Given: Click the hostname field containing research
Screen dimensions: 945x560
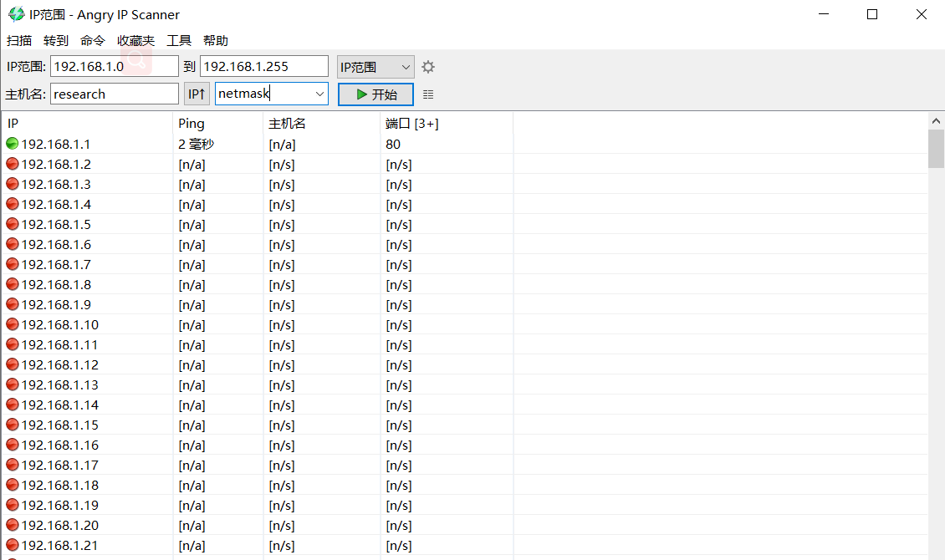Looking at the screenshot, I should tap(115, 94).
